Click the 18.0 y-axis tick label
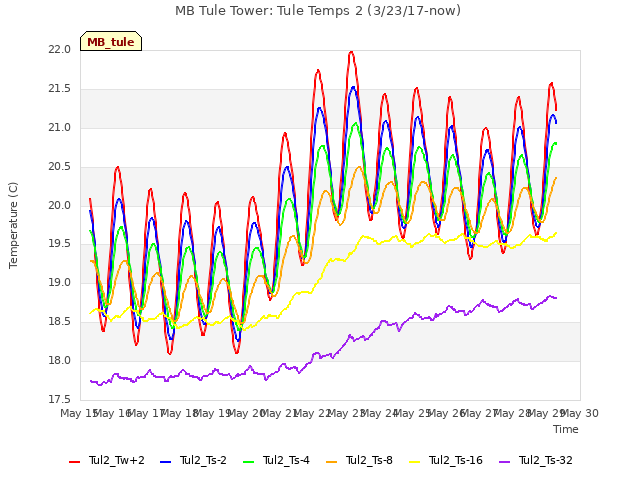Image resolution: width=640 pixels, height=480 pixels. coord(60,360)
